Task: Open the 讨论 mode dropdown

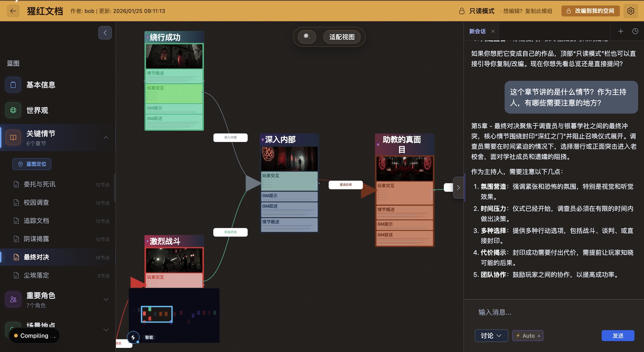Action: (x=491, y=335)
